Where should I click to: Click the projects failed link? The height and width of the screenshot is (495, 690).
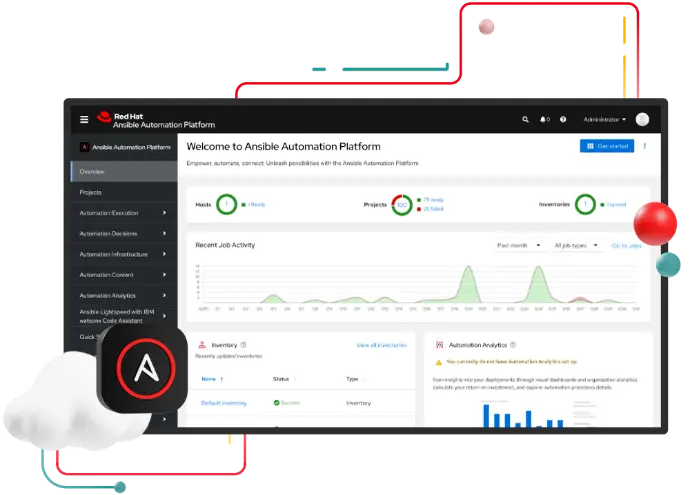[x=433, y=209]
